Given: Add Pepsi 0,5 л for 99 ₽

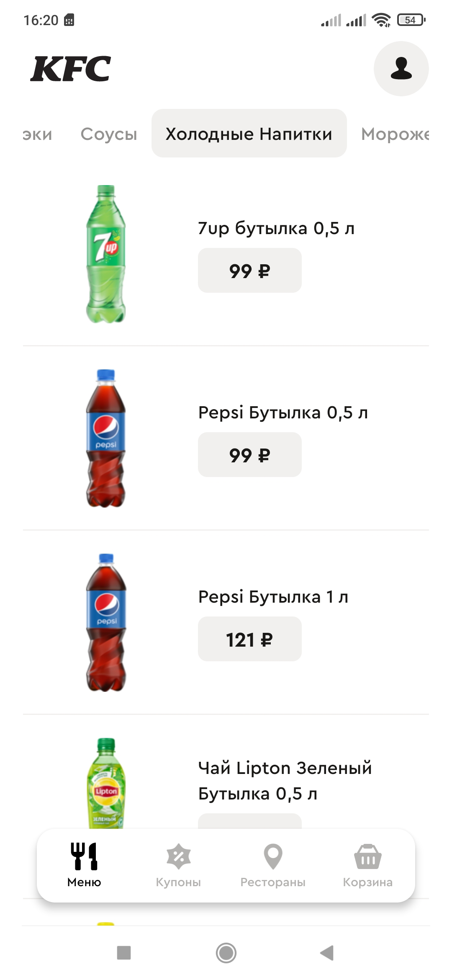Looking at the screenshot, I should (x=250, y=455).
